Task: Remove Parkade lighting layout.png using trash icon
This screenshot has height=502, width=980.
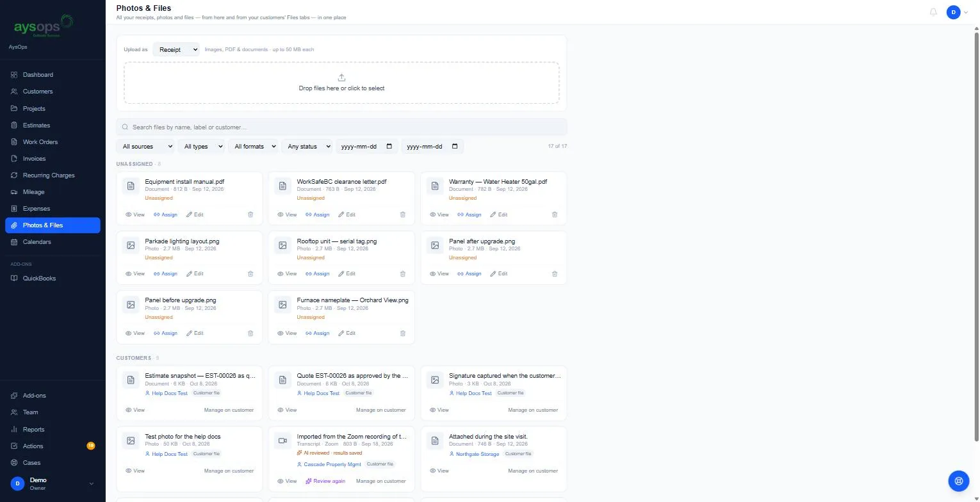Action: (250, 274)
